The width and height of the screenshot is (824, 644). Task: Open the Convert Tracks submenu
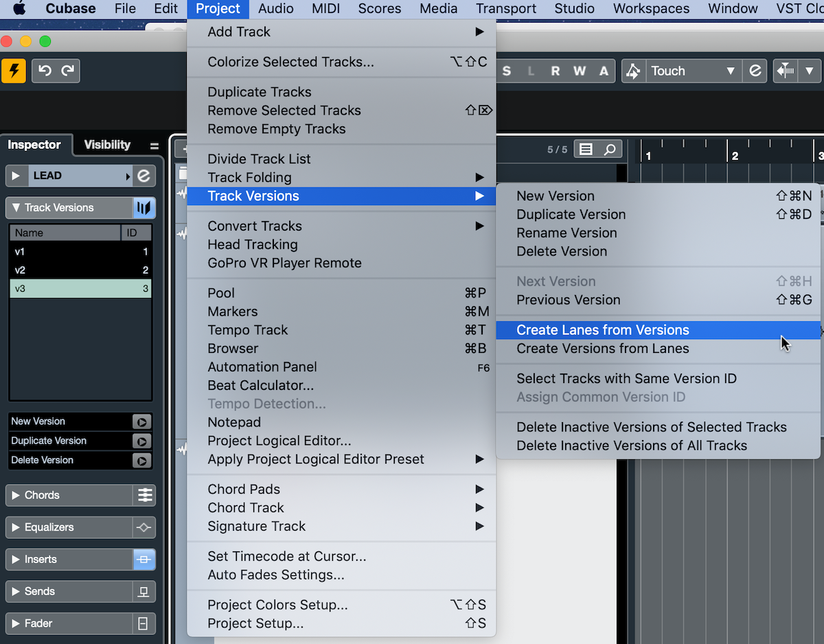pos(341,226)
